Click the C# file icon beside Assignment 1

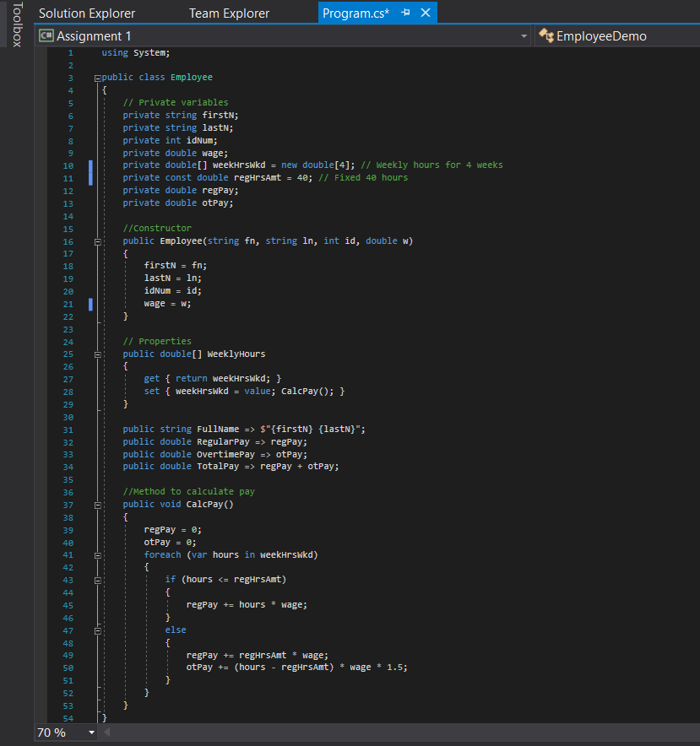tap(45, 35)
